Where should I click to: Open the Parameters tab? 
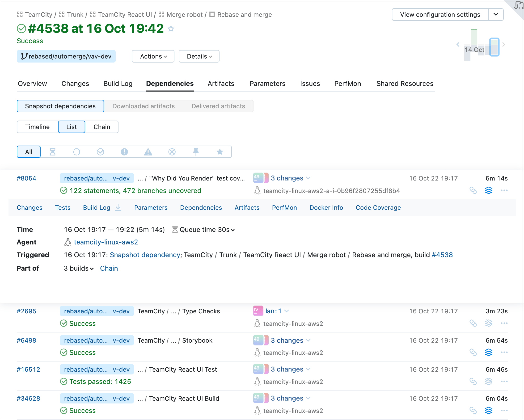click(x=267, y=84)
